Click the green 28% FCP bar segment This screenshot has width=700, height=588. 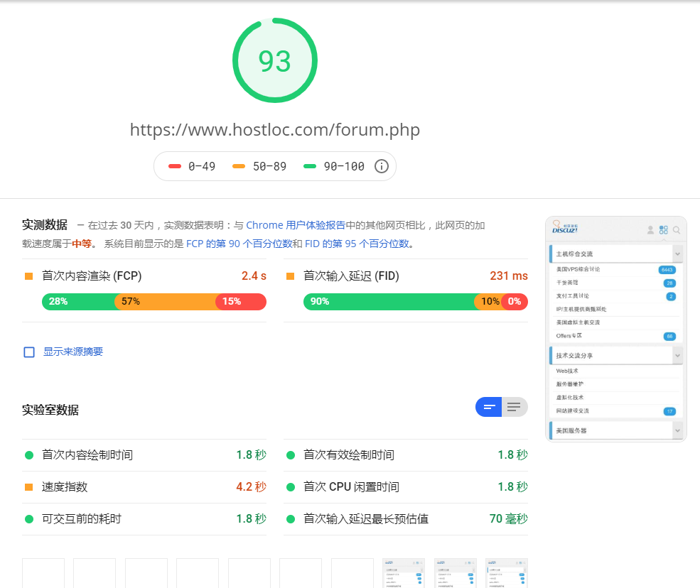coord(79,302)
